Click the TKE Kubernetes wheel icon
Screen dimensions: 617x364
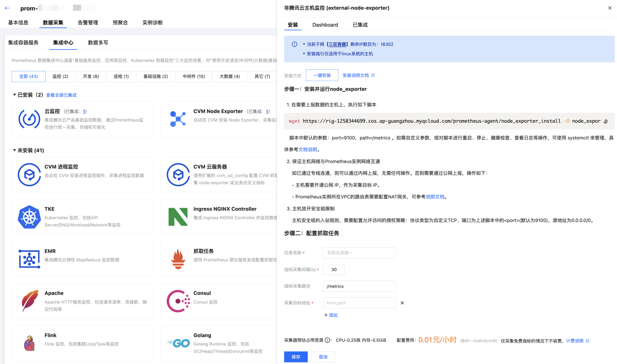click(29, 217)
